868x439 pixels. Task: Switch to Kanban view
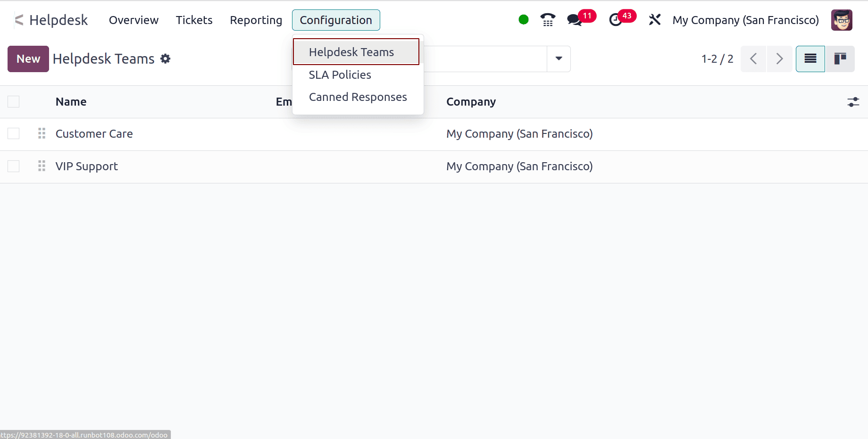click(840, 59)
